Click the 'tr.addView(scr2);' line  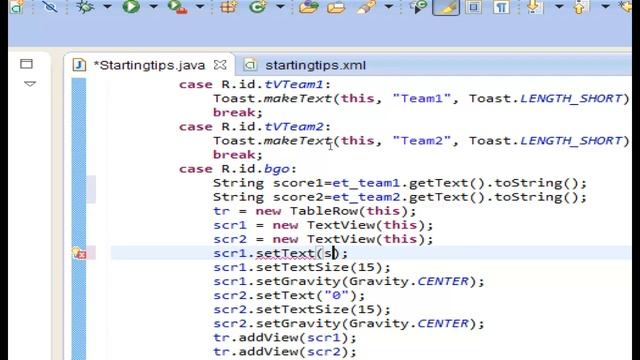[x=284, y=352]
